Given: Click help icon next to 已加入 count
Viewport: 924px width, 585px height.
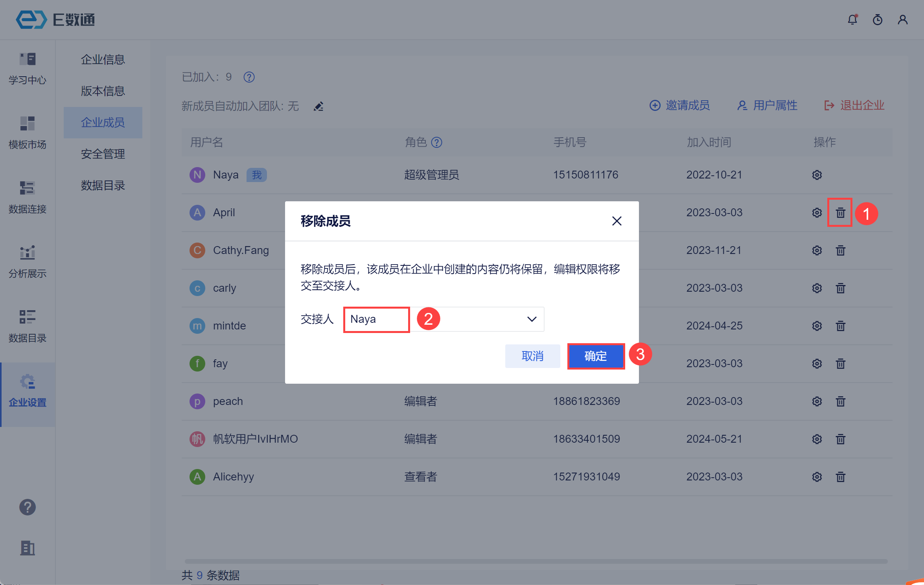Looking at the screenshot, I should [x=249, y=77].
